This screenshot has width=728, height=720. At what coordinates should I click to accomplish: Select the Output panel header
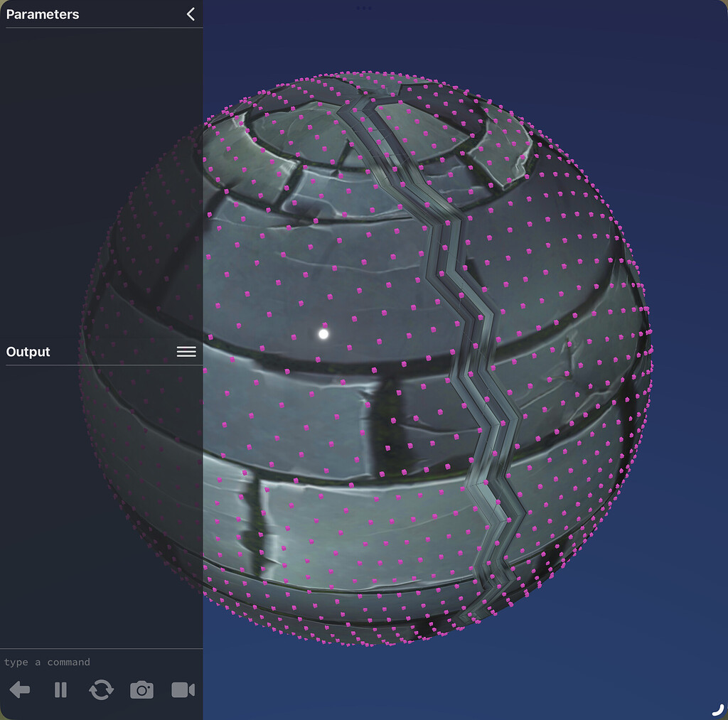(28, 351)
